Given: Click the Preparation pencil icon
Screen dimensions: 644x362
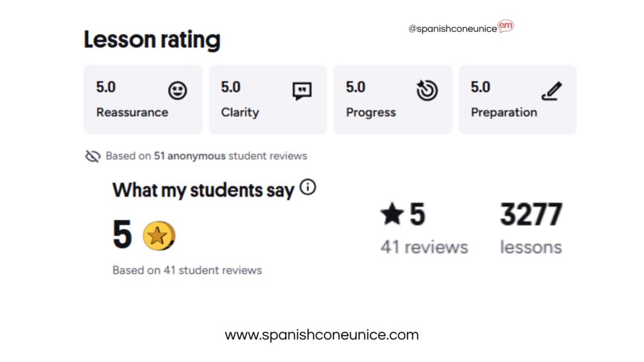Looking at the screenshot, I should pos(552,92).
